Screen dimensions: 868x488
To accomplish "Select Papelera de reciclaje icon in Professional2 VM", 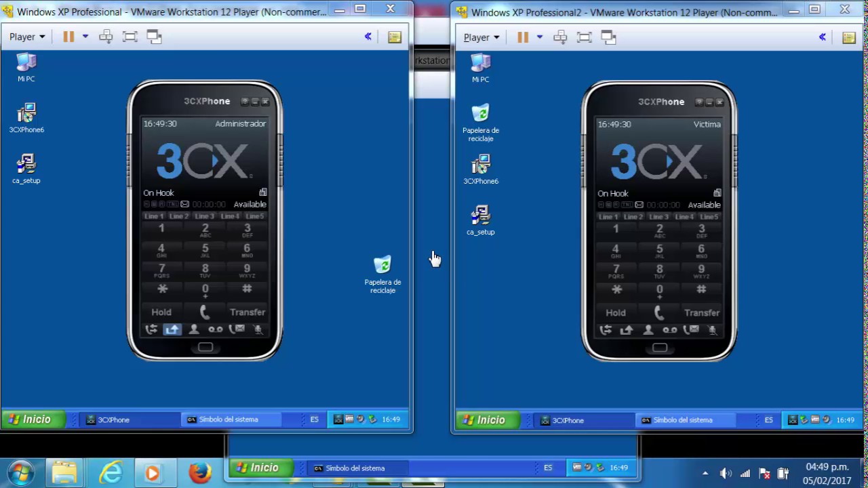I will [481, 123].
